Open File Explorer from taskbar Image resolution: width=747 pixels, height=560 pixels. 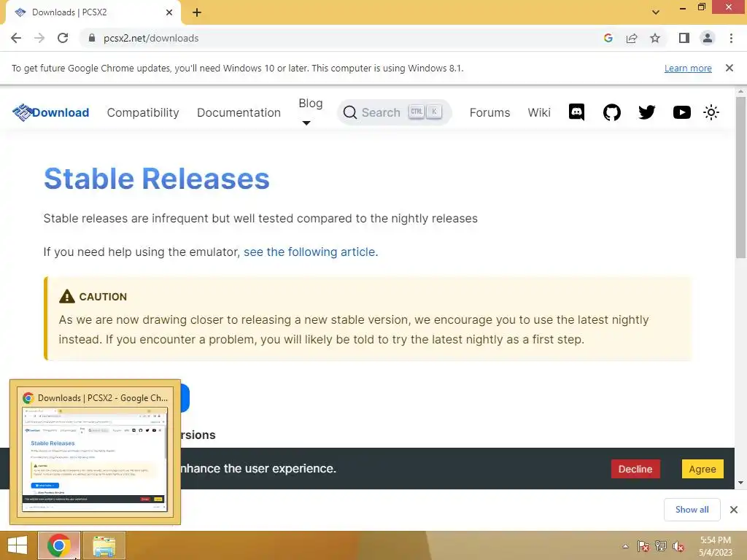104,545
